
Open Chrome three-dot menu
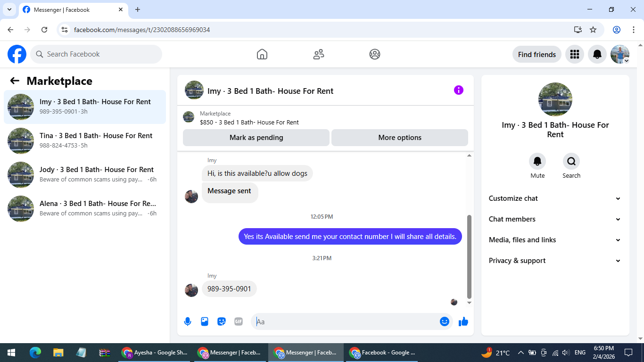click(x=634, y=30)
